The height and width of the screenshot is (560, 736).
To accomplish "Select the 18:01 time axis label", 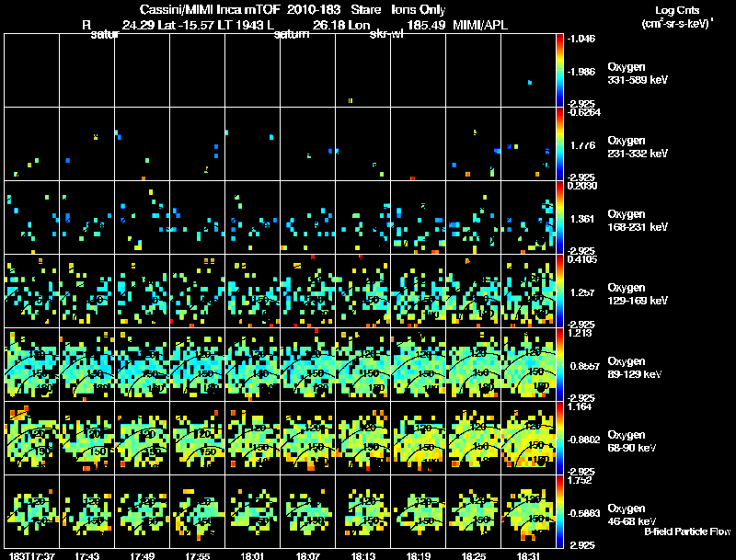I will tap(253, 554).
